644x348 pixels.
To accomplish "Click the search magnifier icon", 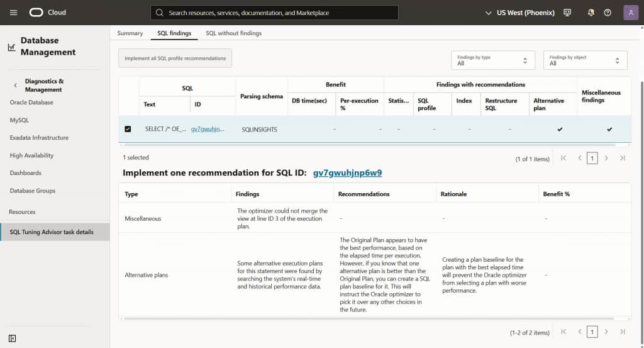I will 159,13.
